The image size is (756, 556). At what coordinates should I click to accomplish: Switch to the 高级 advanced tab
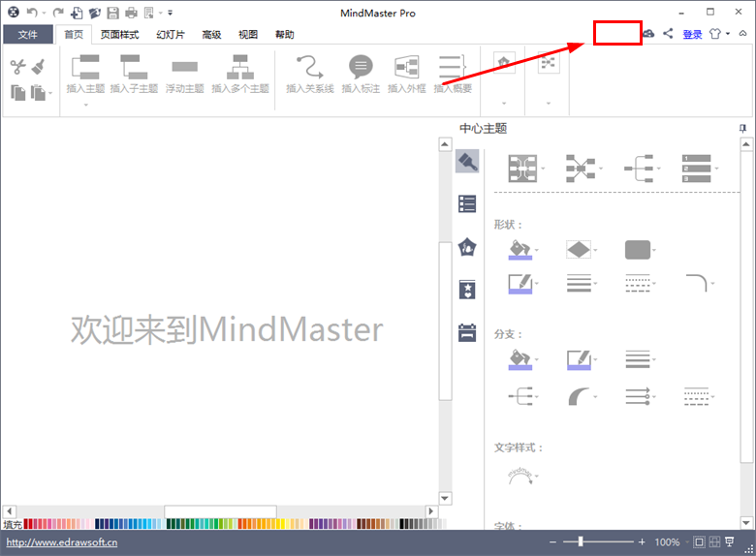coord(211,34)
